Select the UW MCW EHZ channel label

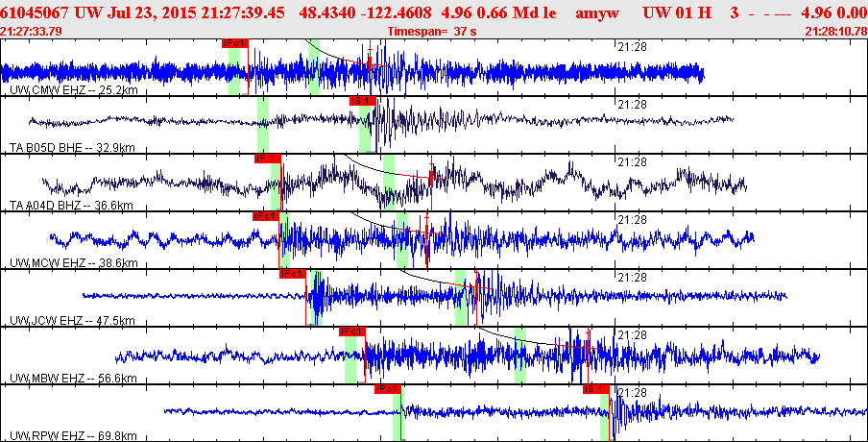pos(74,263)
